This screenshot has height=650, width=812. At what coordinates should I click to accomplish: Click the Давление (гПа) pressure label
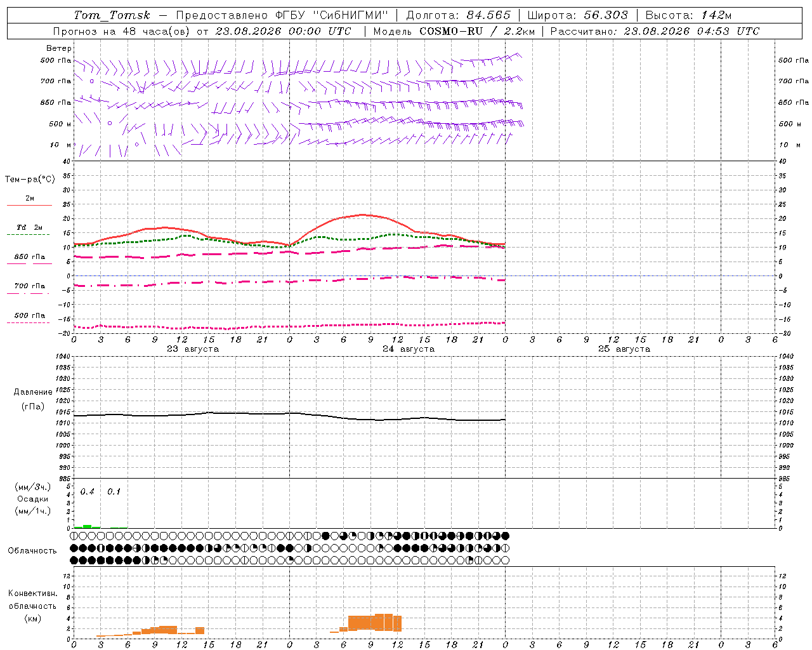coord(33,399)
